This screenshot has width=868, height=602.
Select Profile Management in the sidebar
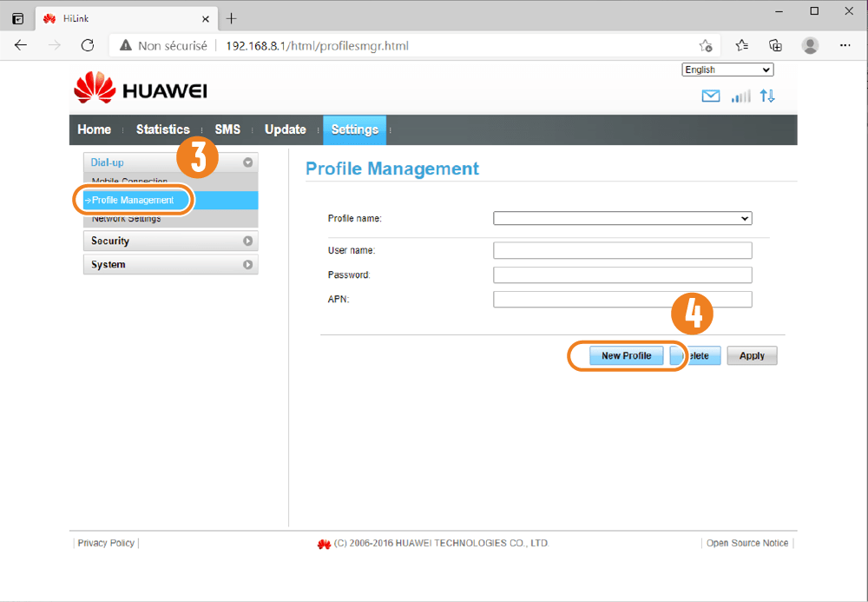click(x=170, y=200)
